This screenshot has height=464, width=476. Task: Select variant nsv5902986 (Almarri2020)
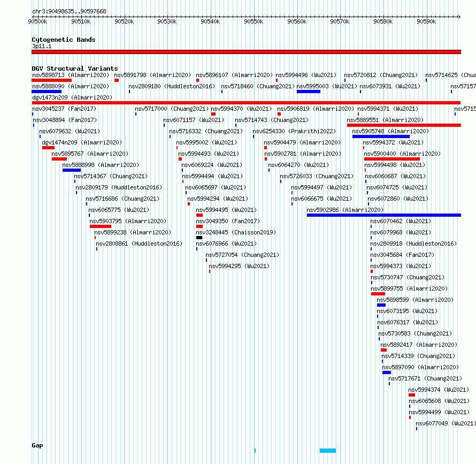coord(384,215)
